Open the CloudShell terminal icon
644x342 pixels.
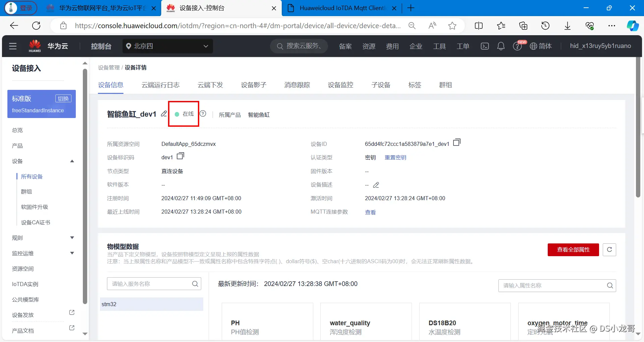(485, 46)
